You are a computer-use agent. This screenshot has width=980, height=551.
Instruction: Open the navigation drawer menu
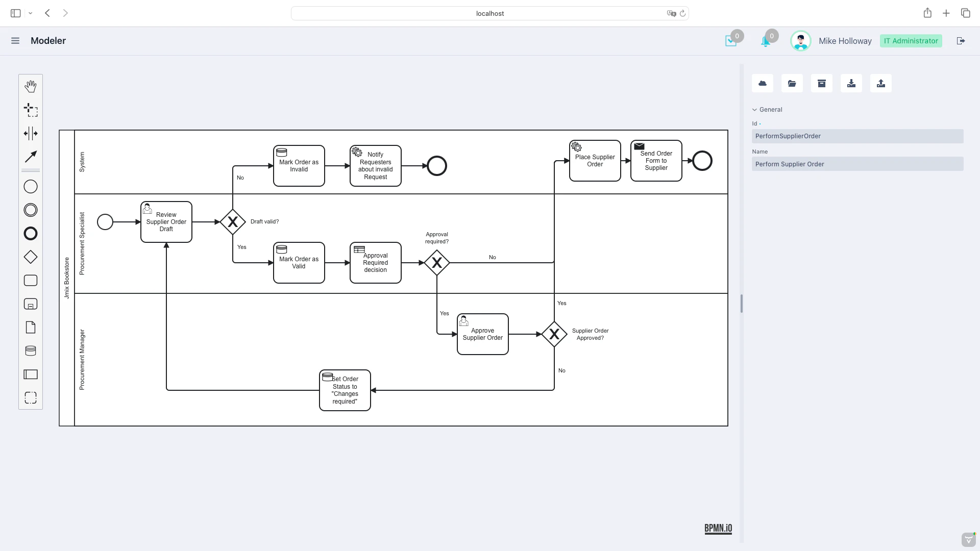click(15, 40)
